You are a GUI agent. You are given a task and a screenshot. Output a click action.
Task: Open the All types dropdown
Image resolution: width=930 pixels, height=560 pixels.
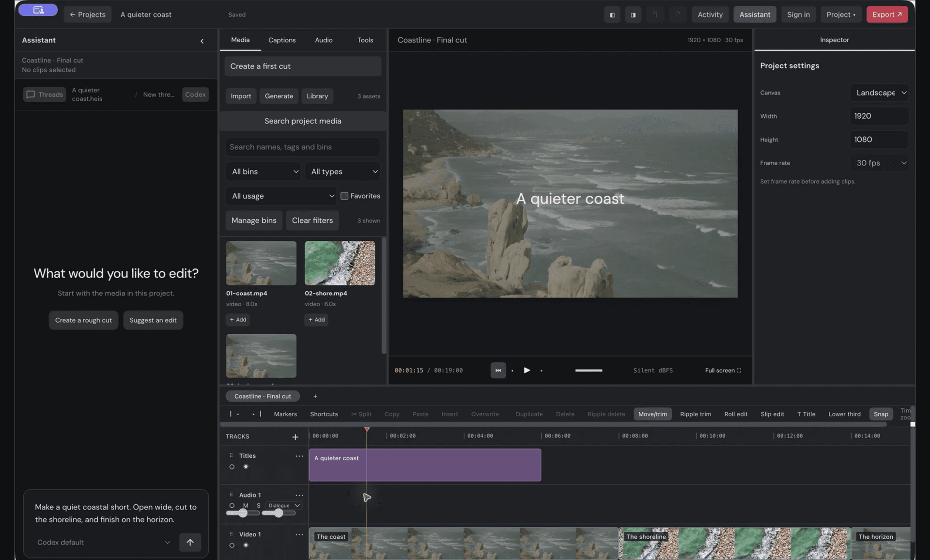[x=342, y=171]
